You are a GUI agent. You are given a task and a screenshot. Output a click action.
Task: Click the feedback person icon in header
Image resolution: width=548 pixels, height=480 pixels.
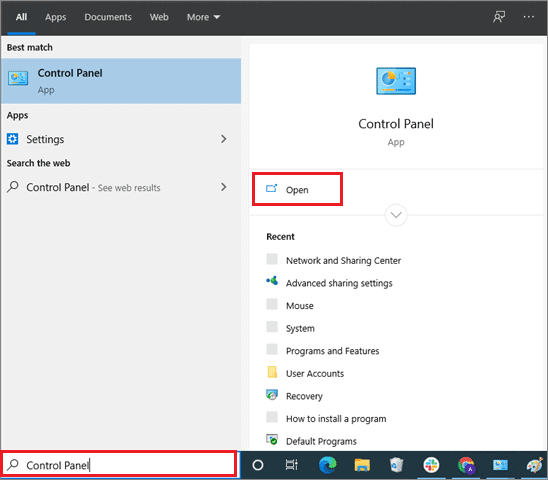(499, 17)
